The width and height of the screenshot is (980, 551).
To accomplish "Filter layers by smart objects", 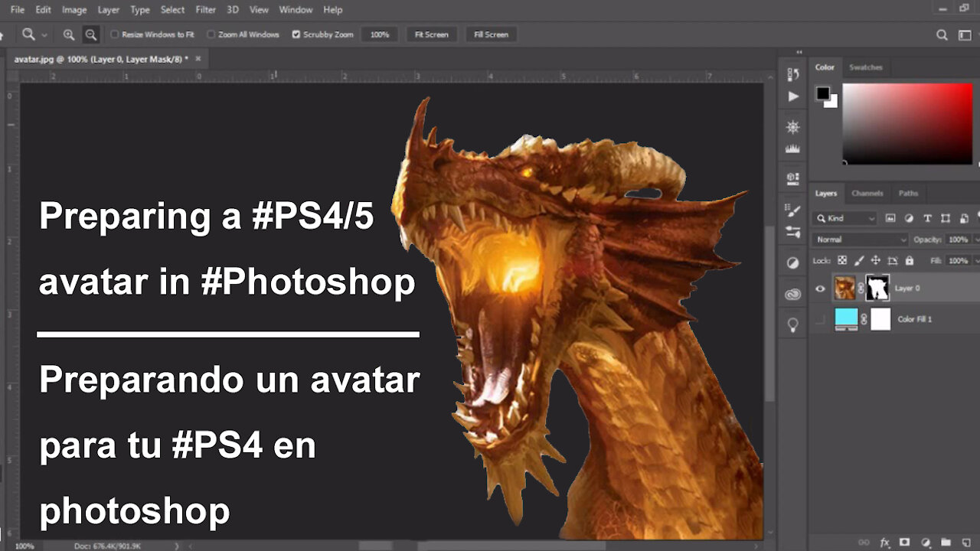I will click(x=964, y=218).
